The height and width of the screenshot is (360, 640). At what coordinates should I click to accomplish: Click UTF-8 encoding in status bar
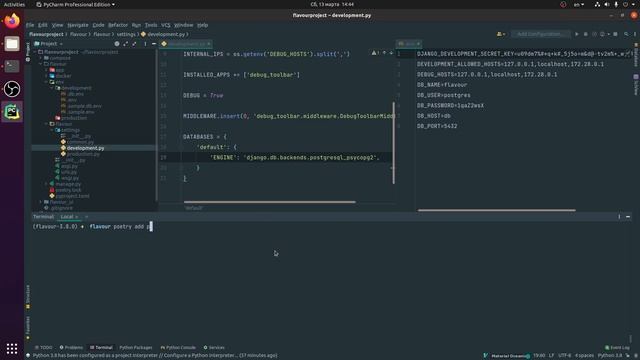(x=564, y=356)
